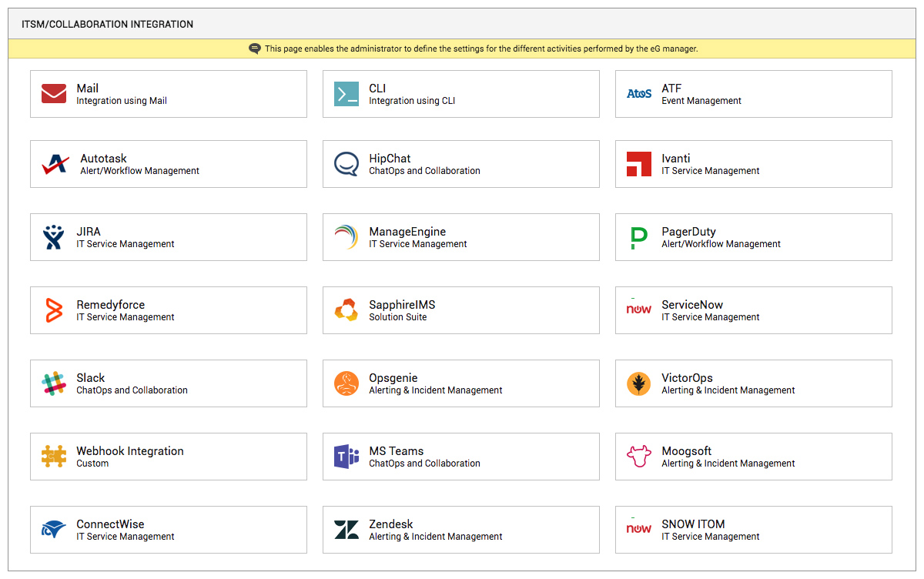Select the HipChat title
The width and height of the screenshot is (924, 579).
tap(390, 159)
